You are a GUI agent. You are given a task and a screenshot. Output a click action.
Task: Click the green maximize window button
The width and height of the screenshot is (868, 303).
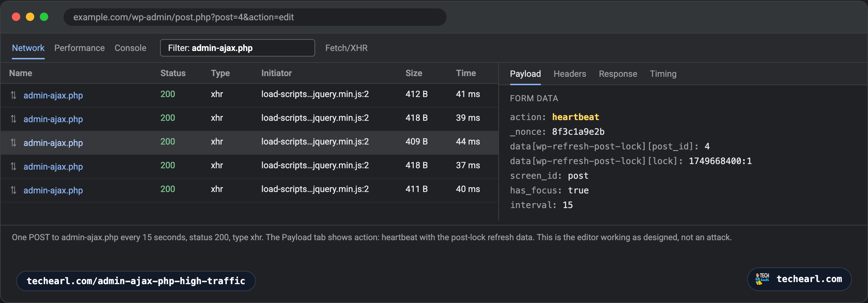44,17
